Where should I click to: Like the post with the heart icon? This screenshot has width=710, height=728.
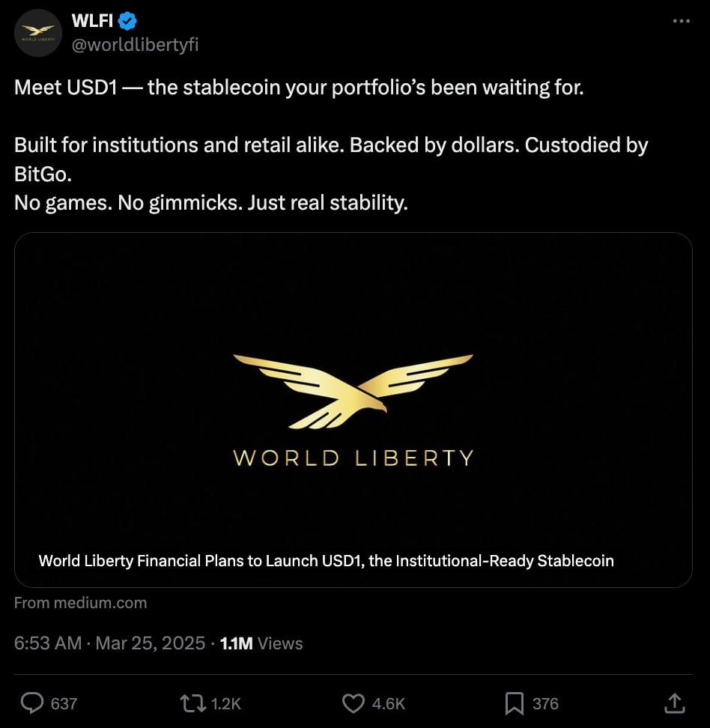tap(353, 703)
